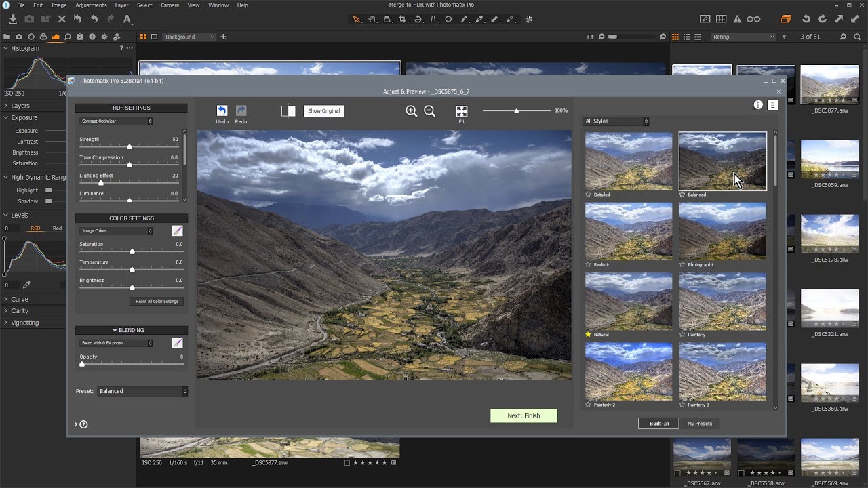Viewport: 868px width, 488px height.
Task: Favorite the Painterly 3 preset star
Action: point(682,405)
